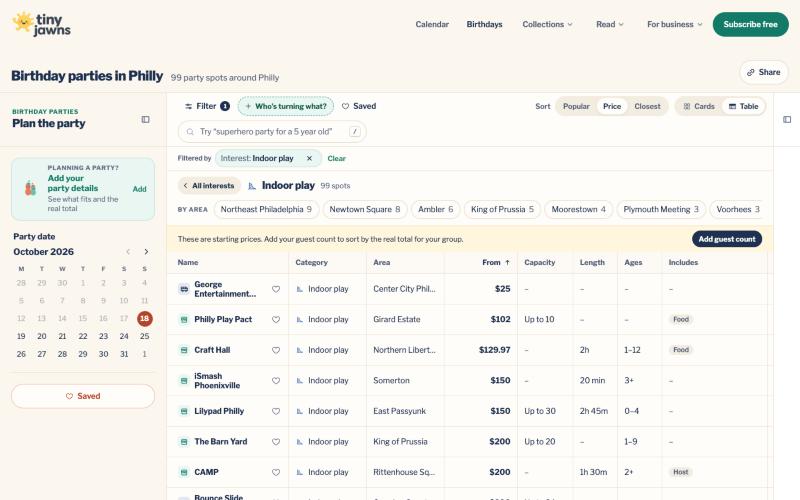The height and width of the screenshot is (500, 800).
Task: Toggle the right side panel icon
Action: tap(787, 119)
